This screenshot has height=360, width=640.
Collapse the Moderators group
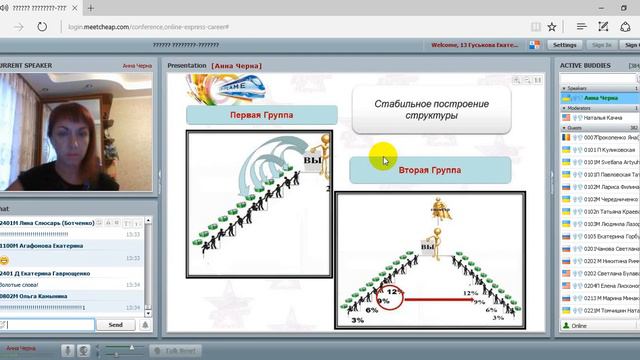pyautogui.click(x=564, y=108)
